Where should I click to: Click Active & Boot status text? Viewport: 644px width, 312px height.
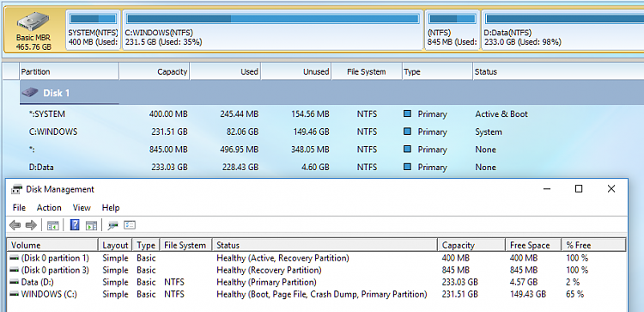click(x=501, y=113)
